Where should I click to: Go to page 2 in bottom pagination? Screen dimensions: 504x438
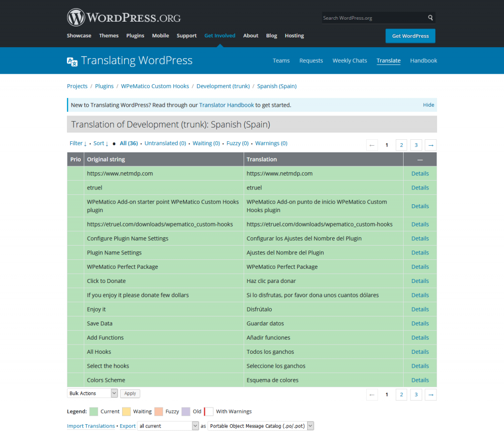coord(402,395)
